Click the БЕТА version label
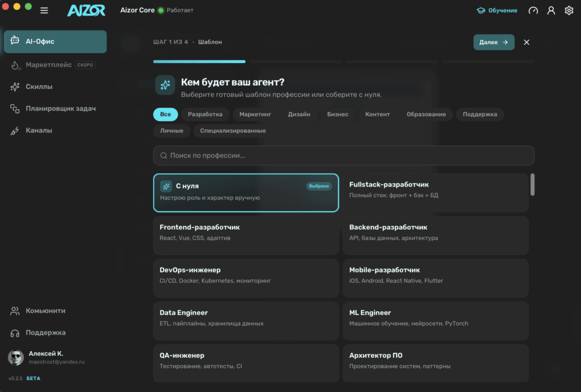Image resolution: width=581 pixels, height=392 pixels. coord(33,378)
